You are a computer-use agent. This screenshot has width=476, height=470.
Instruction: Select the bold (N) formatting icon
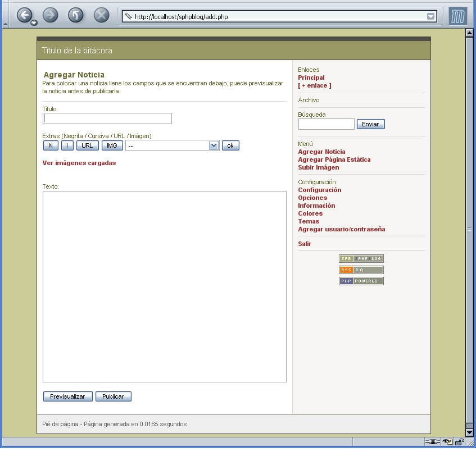coord(51,145)
